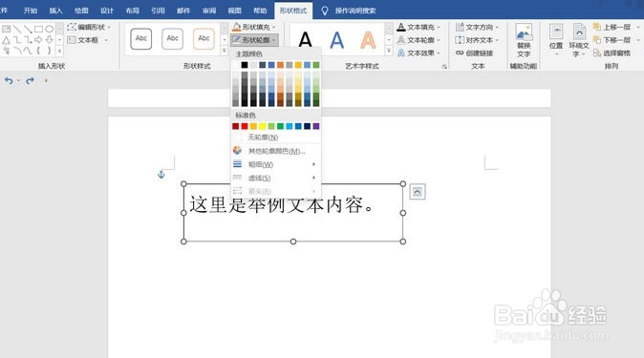Select the freeform scribble shape
The height and width of the screenshot is (358, 644).
point(6,51)
